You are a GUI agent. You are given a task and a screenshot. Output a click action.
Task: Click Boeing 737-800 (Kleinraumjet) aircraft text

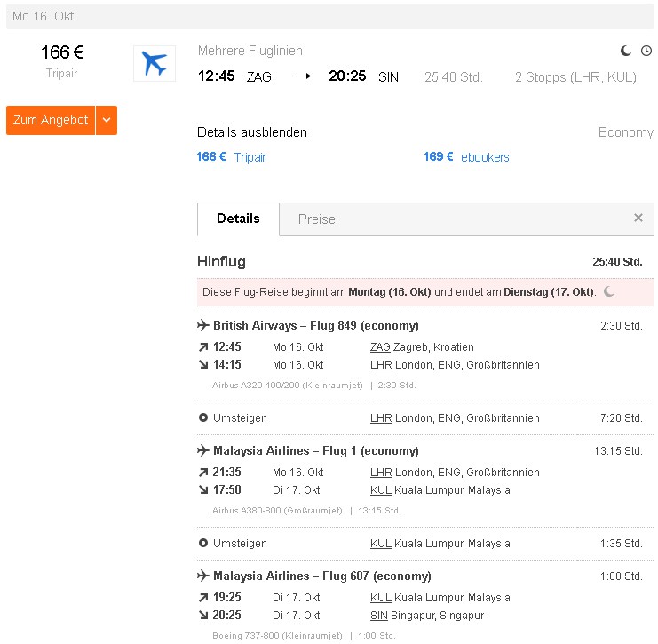pyautogui.click(x=277, y=636)
